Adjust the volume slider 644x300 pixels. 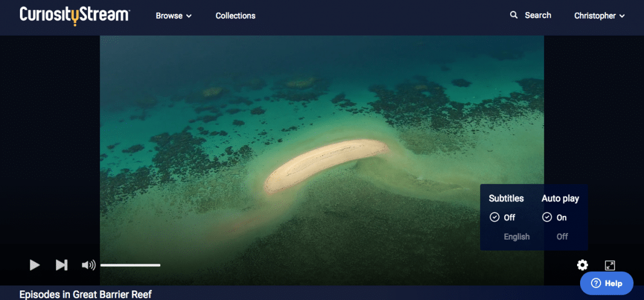130,265
